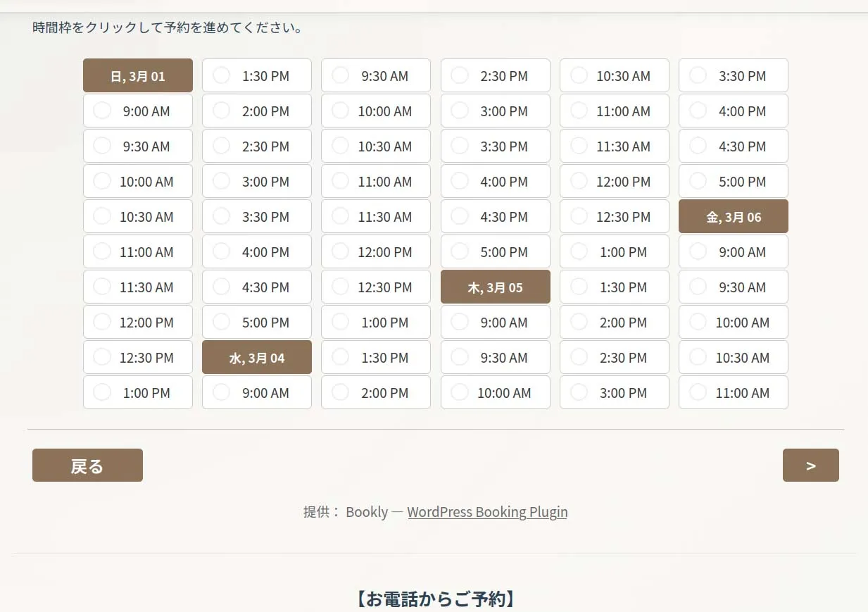This screenshot has height=612, width=868.
Task: Choose 12:00 PM slot on 水, 3月 04
Action: 376,252
